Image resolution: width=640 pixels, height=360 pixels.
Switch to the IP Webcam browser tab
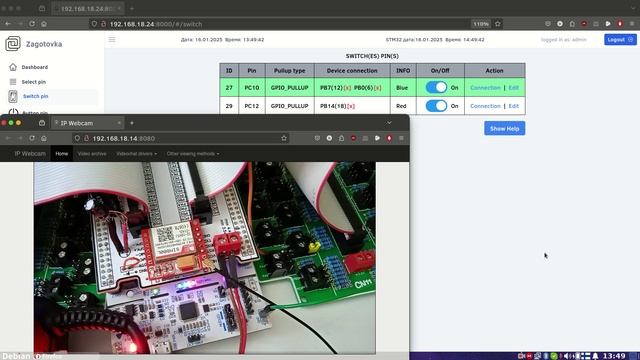click(x=88, y=123)
